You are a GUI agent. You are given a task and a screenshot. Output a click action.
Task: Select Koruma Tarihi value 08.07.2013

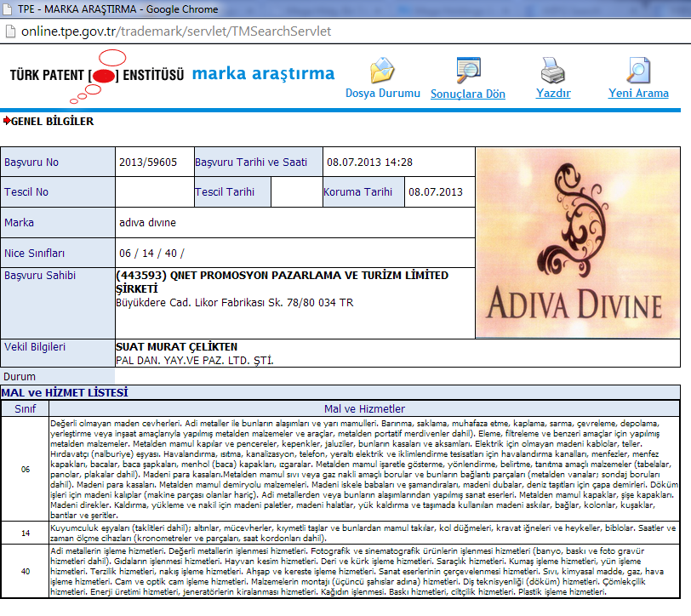(436, 192)
